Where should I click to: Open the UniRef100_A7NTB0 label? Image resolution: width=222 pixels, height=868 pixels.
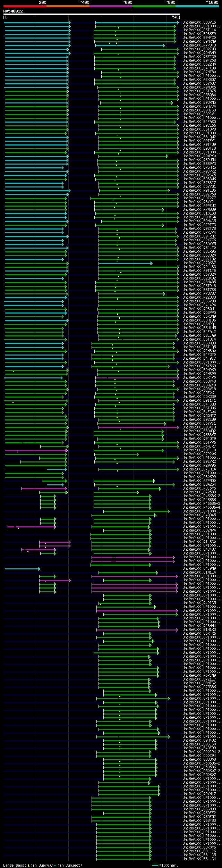click(199, 72)
